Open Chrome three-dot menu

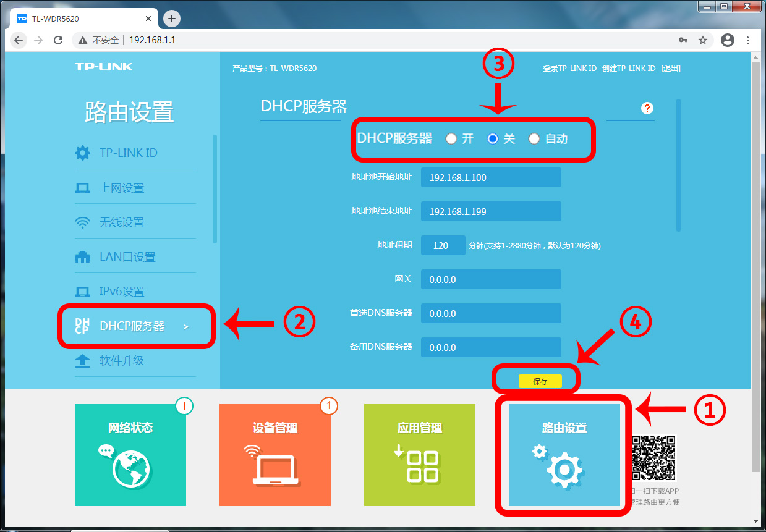click(748, 40)
